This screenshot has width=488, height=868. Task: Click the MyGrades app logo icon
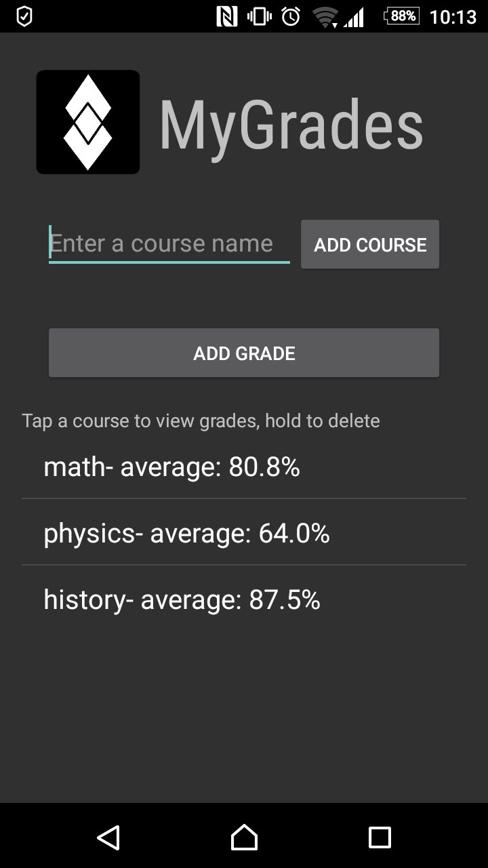pyautogui.click(x=87, y=121)
